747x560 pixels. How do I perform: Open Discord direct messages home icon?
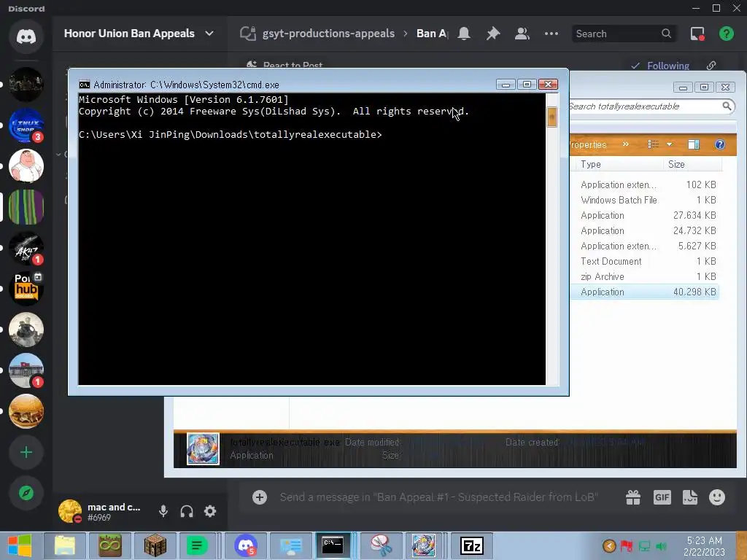click(x=26, y=36)
